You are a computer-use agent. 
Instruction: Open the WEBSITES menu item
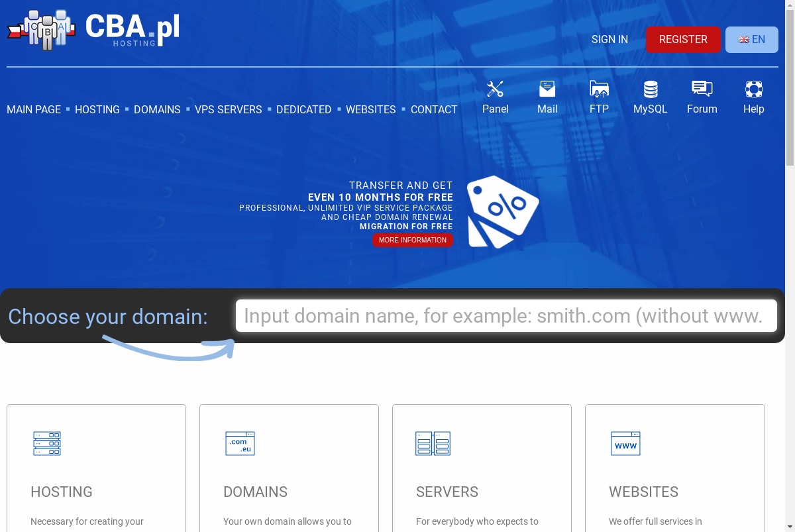[371, 109]
